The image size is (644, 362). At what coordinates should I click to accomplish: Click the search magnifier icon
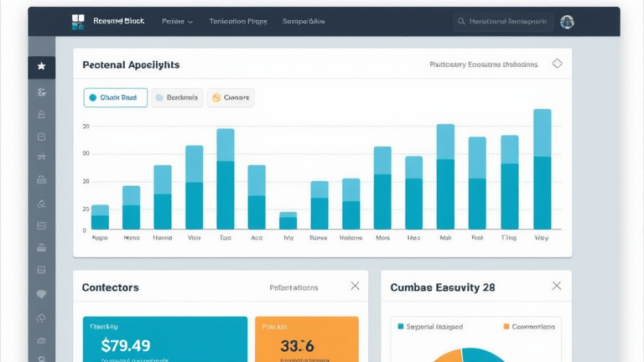coord(462,21)
